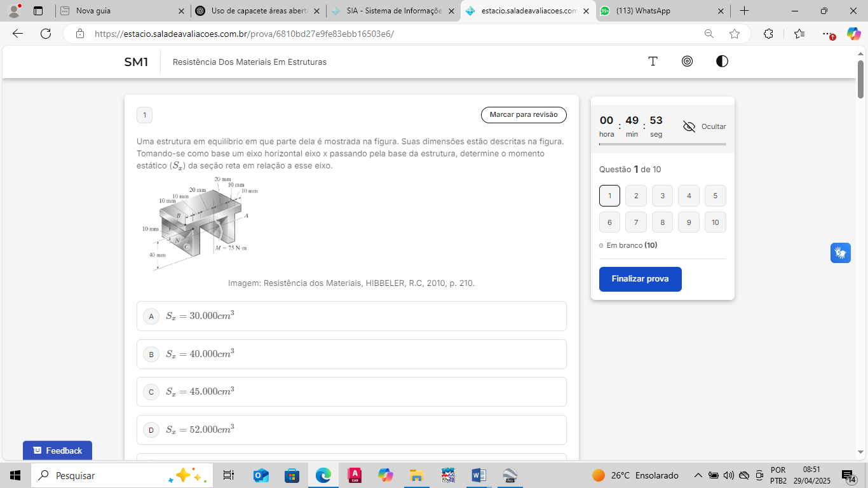The image size is (868, 488).
Task: Click Marcar para revisão button
Action: 523,115
